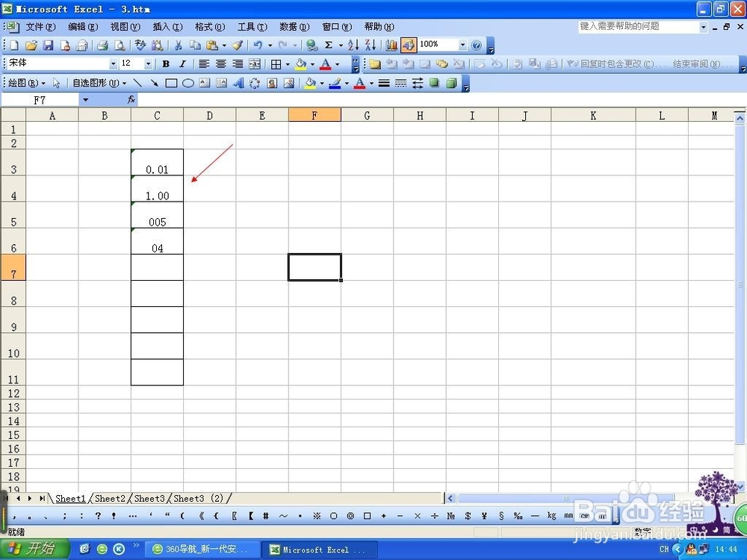Expand the zoom 100% dropdown
Screen dimensions: 747x560
click(462, 46)
